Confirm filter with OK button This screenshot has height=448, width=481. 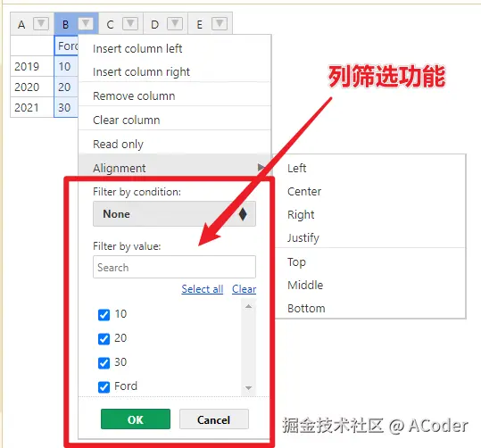(136, 419)
